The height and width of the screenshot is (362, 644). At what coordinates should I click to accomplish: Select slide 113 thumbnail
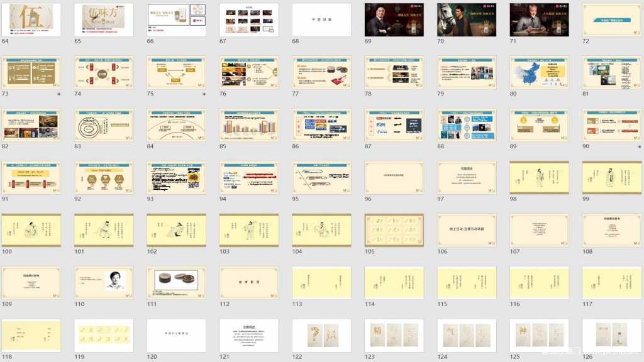click(321, 283)
